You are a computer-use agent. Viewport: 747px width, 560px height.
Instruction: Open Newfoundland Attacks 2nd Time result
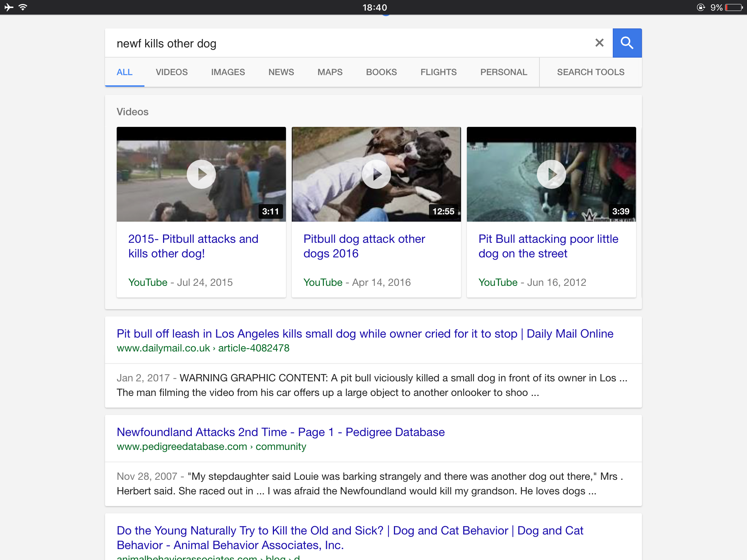coord(280,432)
